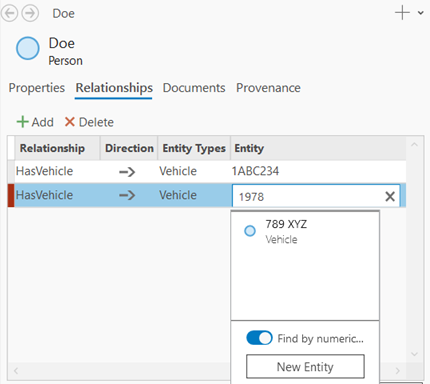Add a new relationship

35,122
